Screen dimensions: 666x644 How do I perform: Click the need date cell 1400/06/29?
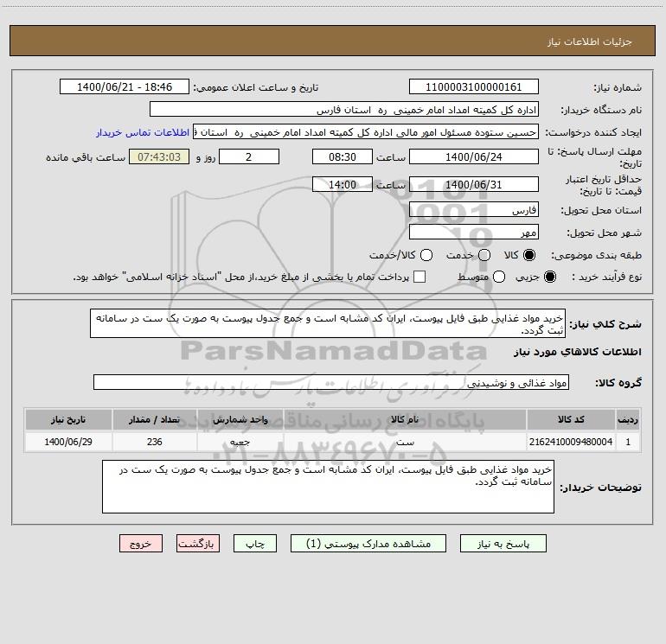tap(68, 442)
